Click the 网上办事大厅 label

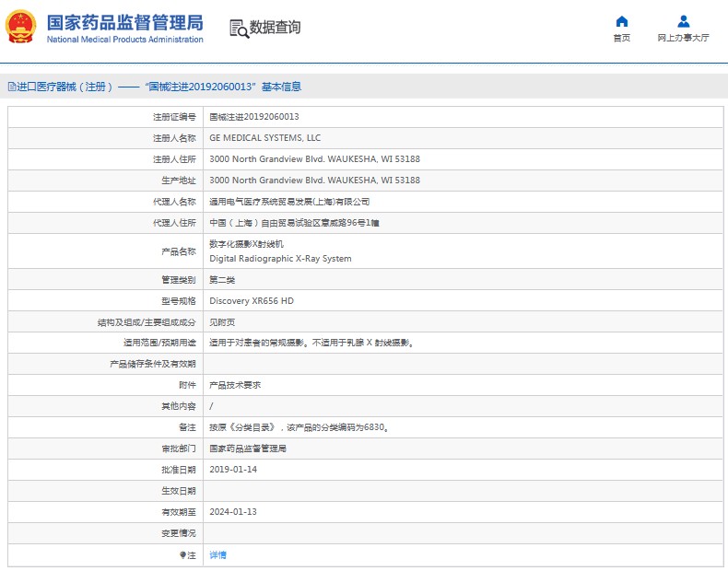pyautogui.click(x=683, y=38)
